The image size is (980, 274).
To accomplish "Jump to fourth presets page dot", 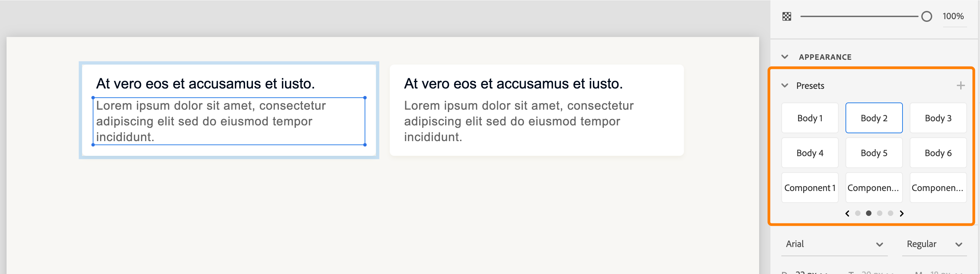I will pyautogui.click(x=890, y=214).
